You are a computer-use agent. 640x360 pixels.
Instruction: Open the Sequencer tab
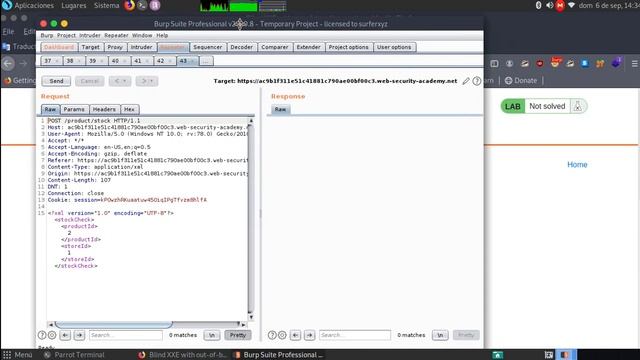tap(208, 47)
